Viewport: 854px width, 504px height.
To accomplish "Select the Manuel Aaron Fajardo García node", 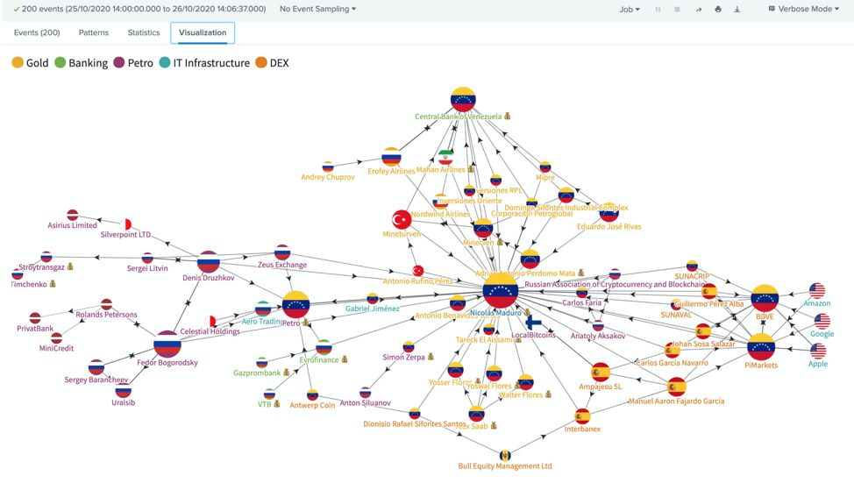I will 676,387.
